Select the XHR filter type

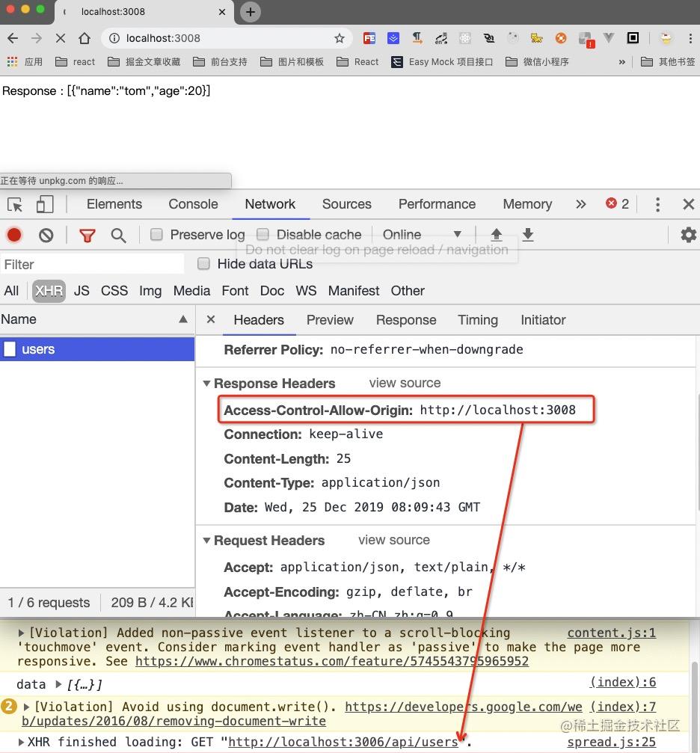(49, 291)
